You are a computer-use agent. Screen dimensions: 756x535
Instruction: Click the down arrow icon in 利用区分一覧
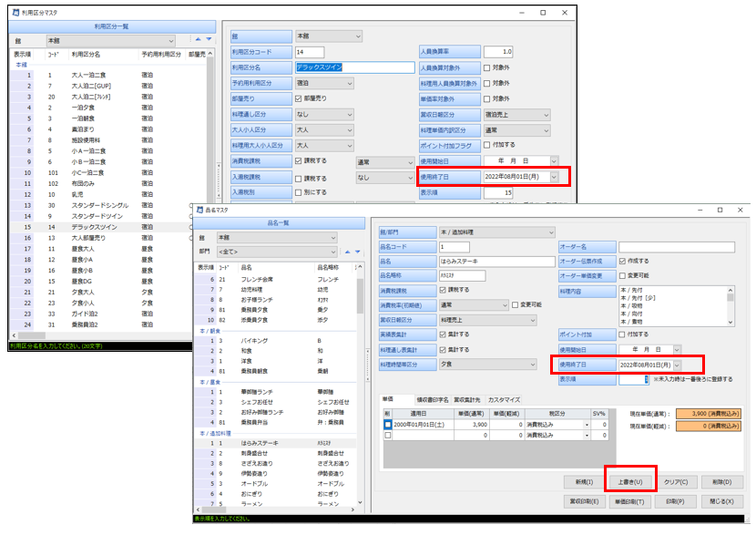click(x=209, y=40)
